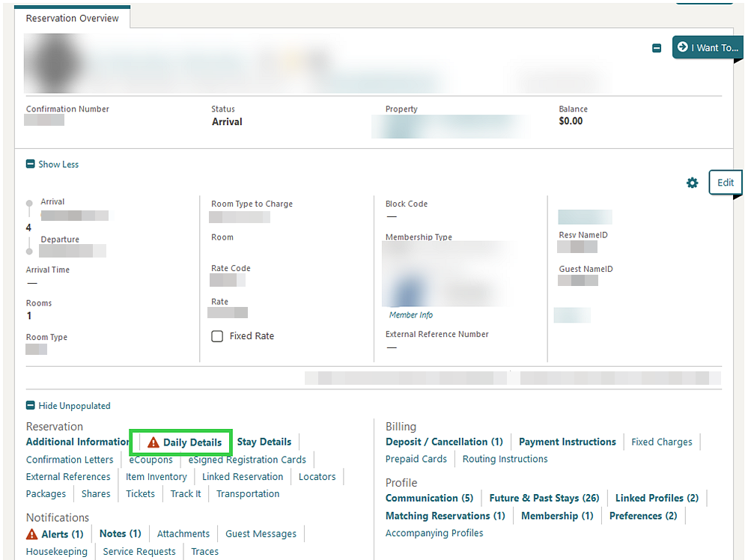Click Hide Unpopulated toggle link
The width and height of the screenshot is (745, 560).
(x=68, y=406)
